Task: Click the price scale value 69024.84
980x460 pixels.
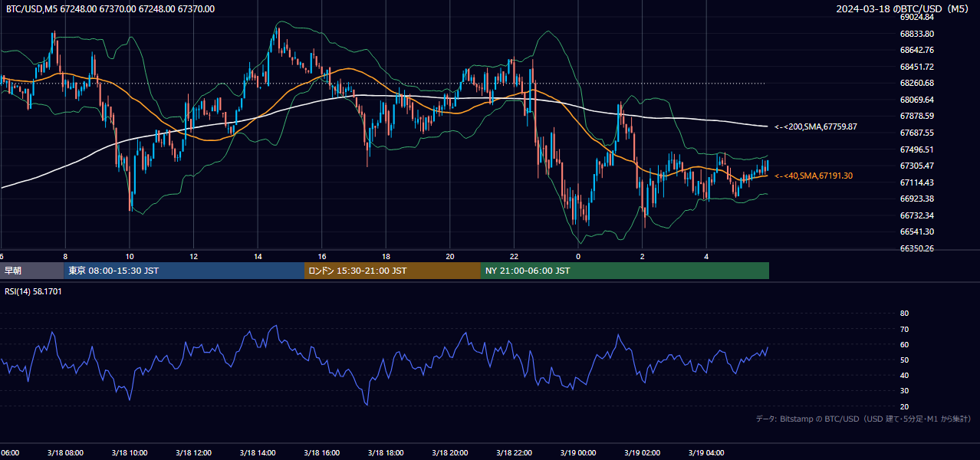Action: [917, 17]
